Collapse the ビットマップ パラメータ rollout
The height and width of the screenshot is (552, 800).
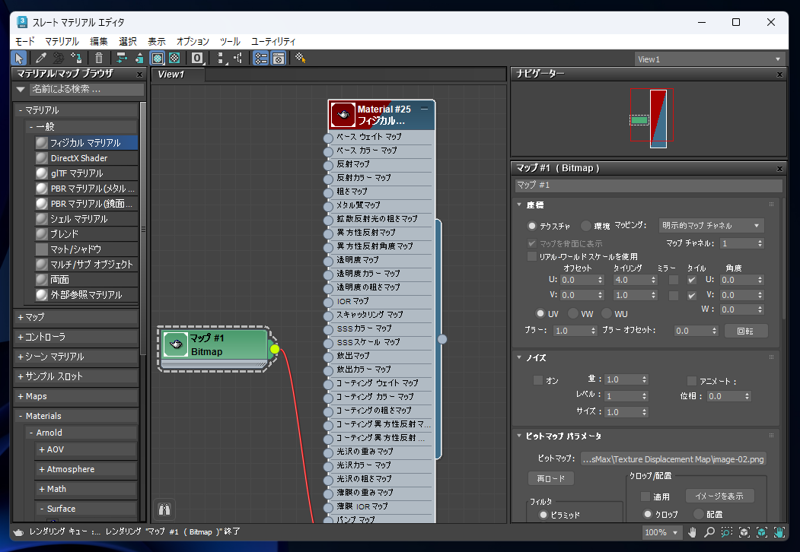coord(519,436)
